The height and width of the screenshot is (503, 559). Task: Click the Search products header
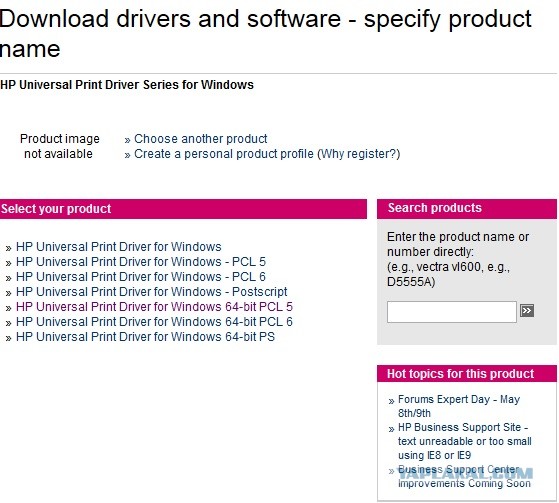[467, 209]
